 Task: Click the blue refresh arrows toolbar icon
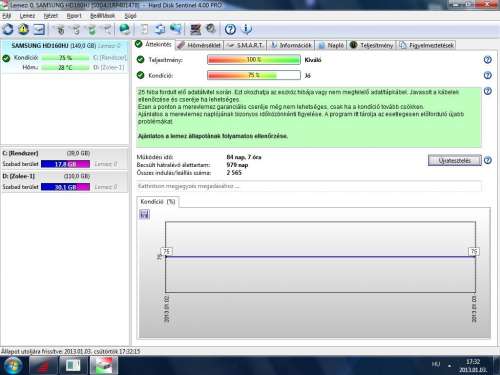(x=8, y=29)
